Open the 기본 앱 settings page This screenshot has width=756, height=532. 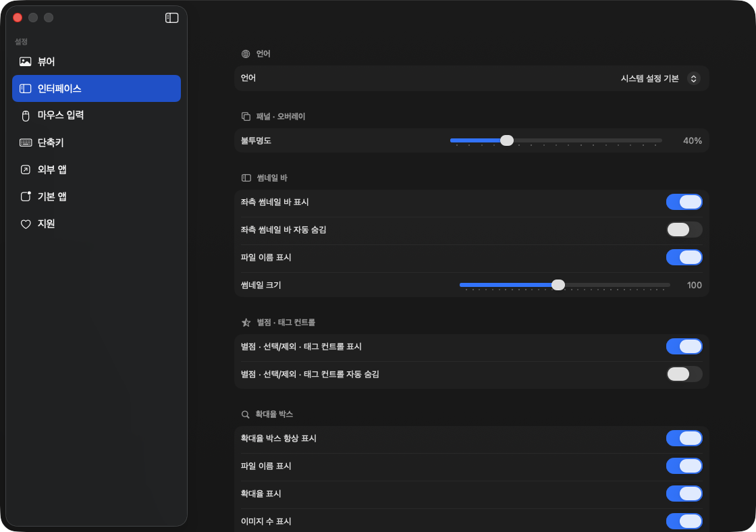(x=97, y=196)
